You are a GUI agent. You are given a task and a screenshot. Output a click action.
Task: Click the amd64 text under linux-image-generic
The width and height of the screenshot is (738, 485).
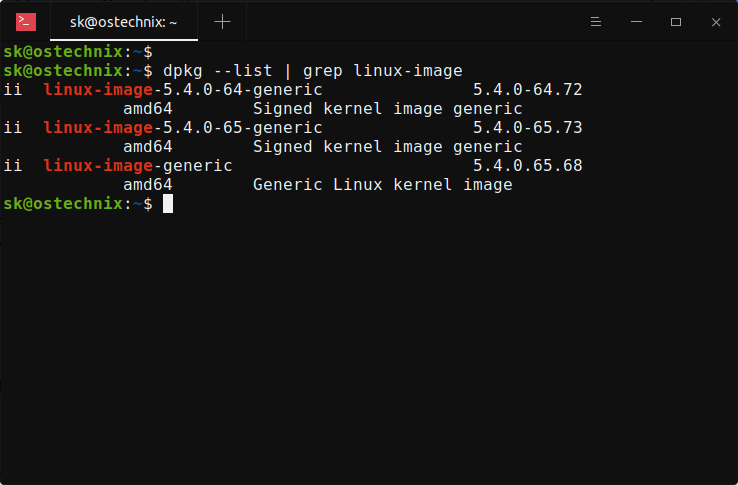coord(148,185)
